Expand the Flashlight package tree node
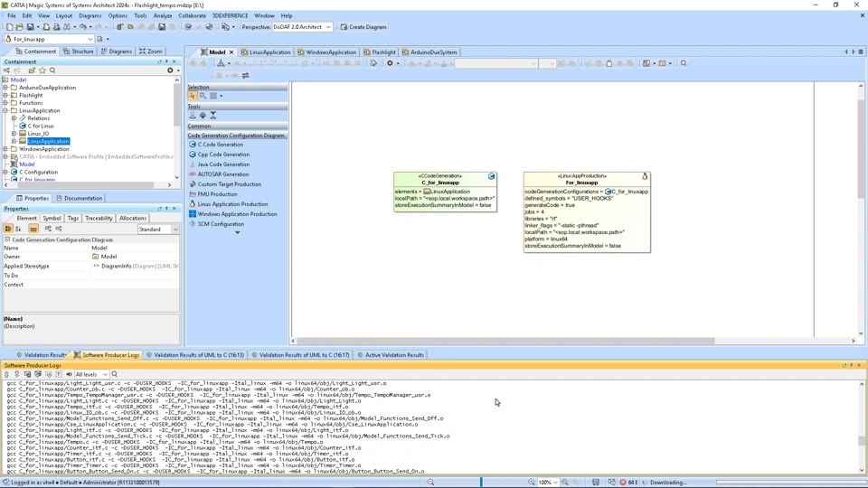 (x=6, y=95)
